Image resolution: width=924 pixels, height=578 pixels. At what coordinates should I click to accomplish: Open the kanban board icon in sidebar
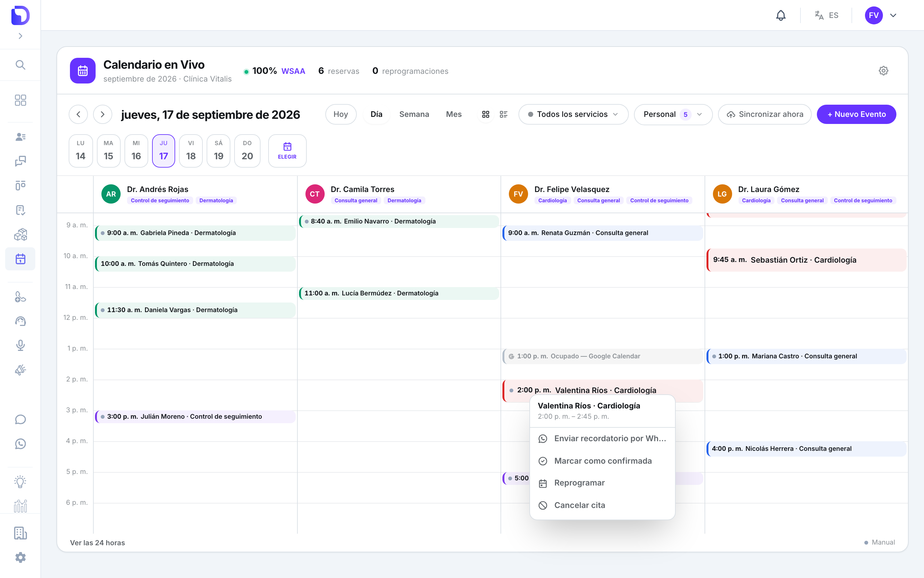pyautogui.click(x=20, y=185)
